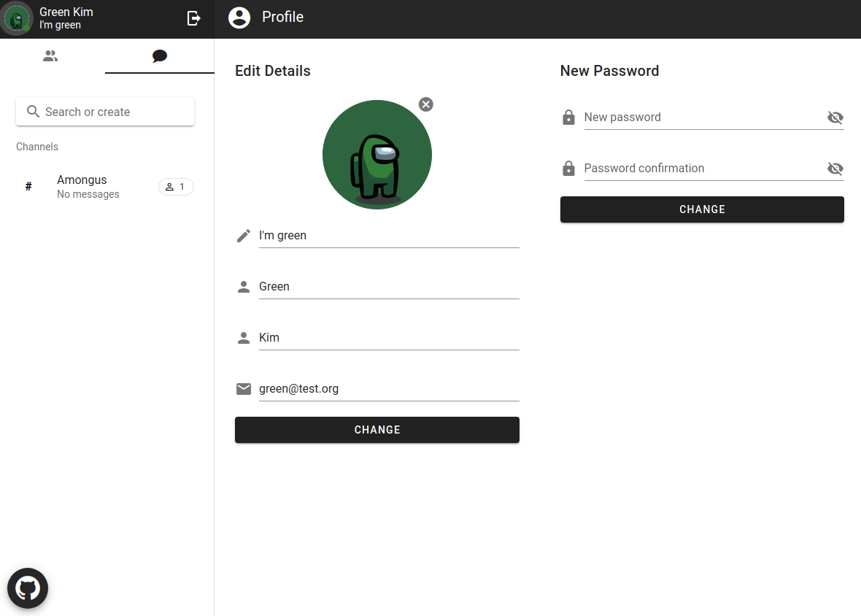Click the Profile account icon in the header
861x616 pixels.
239,18
